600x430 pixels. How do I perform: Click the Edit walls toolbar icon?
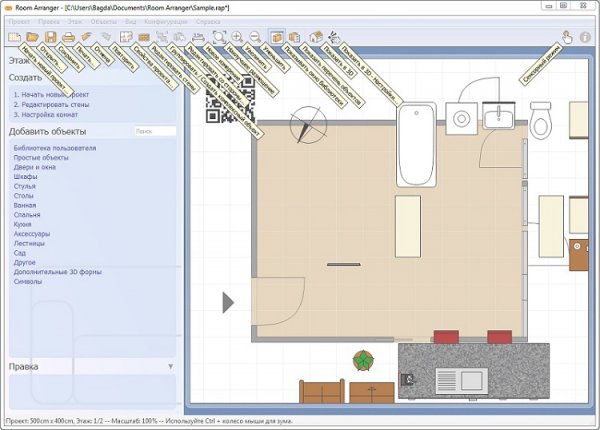(x=144, y=37)
